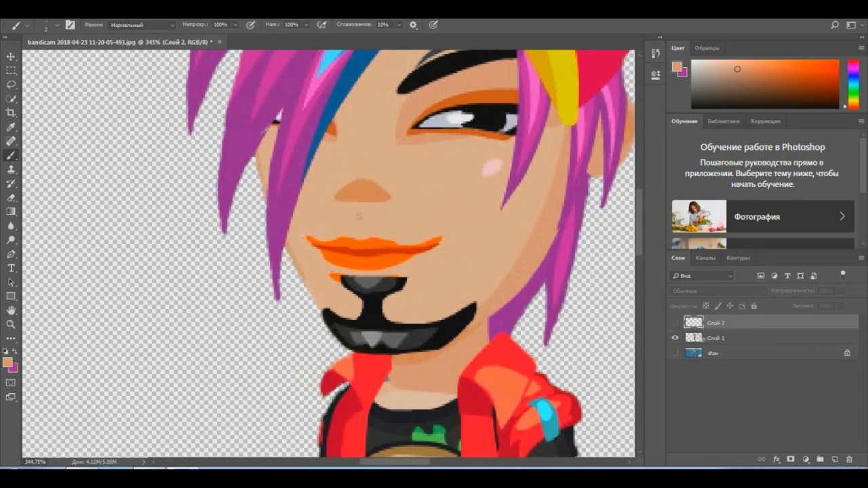This screenshot has height=488, width=868.
Task: Select the History Brush tool
Action: tap(11, 184)
